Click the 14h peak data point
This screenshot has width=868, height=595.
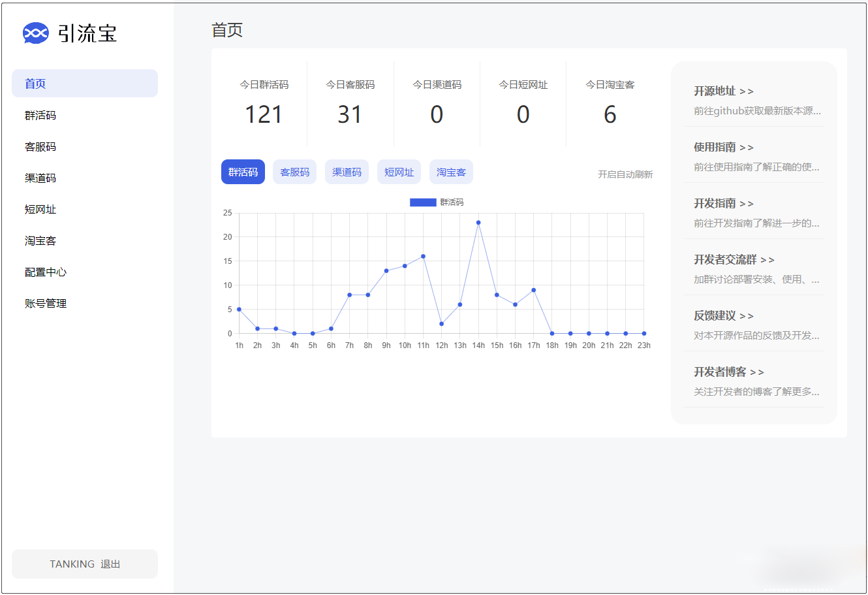point(478,223)
